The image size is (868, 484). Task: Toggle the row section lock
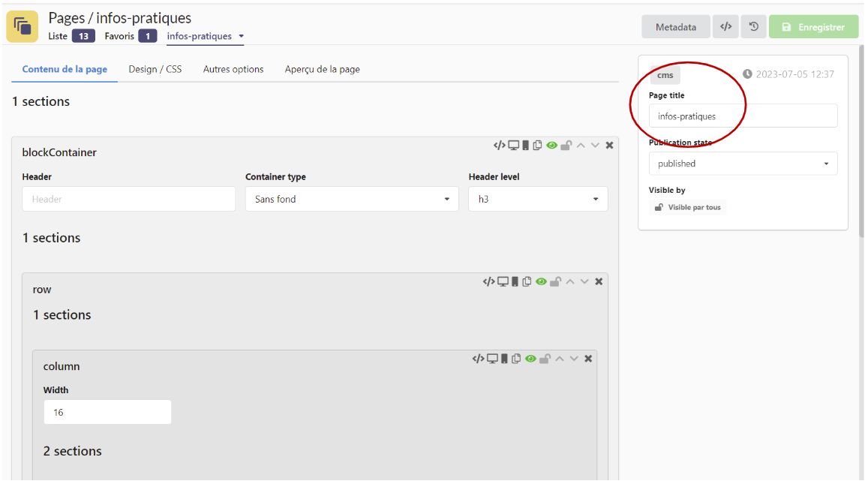(x=555, y=282)
